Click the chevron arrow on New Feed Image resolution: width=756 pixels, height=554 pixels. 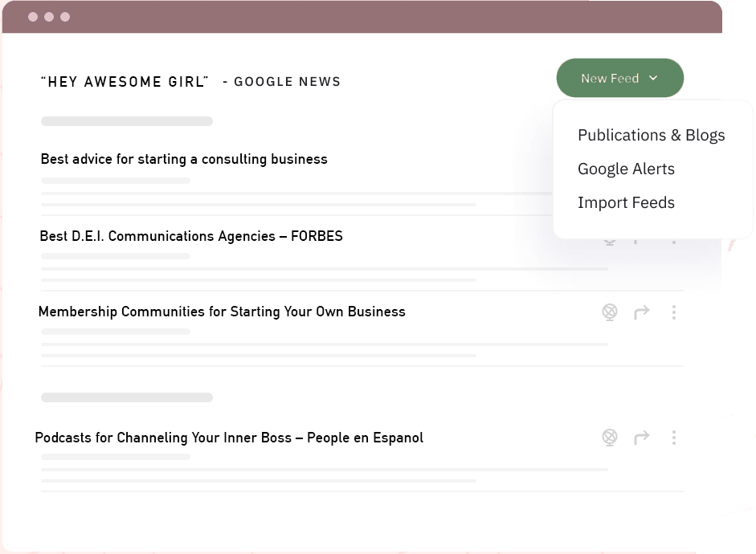[653, 79]
